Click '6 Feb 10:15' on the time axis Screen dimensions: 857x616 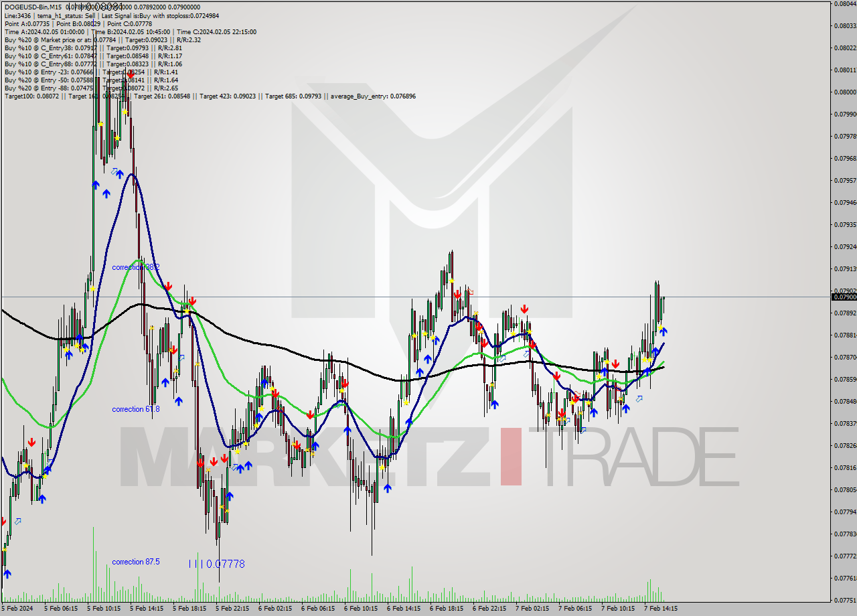361,609
